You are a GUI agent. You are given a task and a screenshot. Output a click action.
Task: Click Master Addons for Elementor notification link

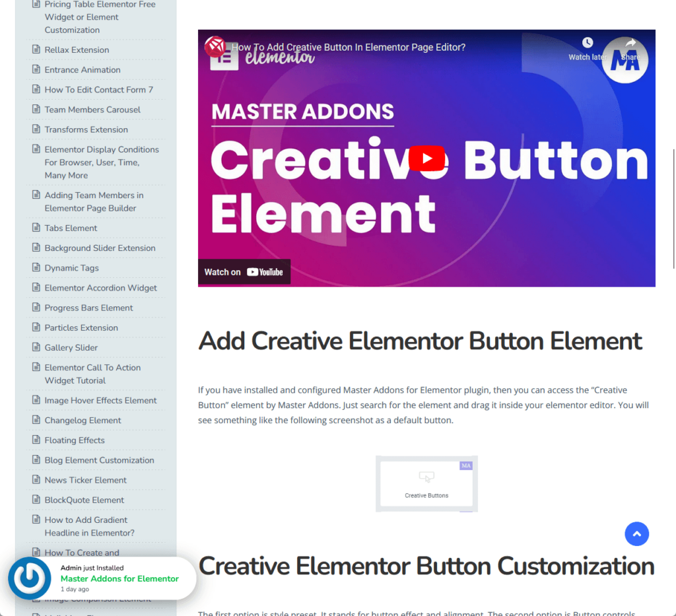[119, 578]
